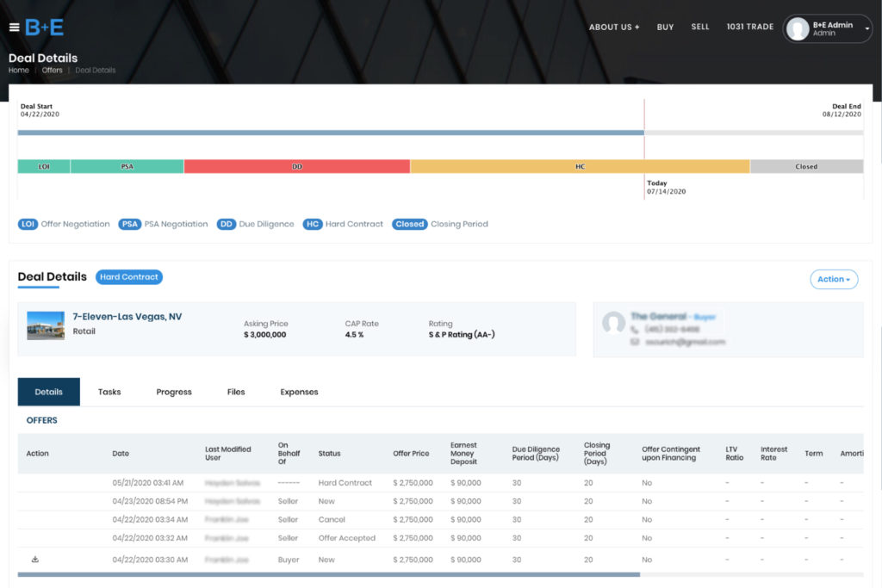Switch to the Tasks tab

pyautogui.click(x=109, y=392)
